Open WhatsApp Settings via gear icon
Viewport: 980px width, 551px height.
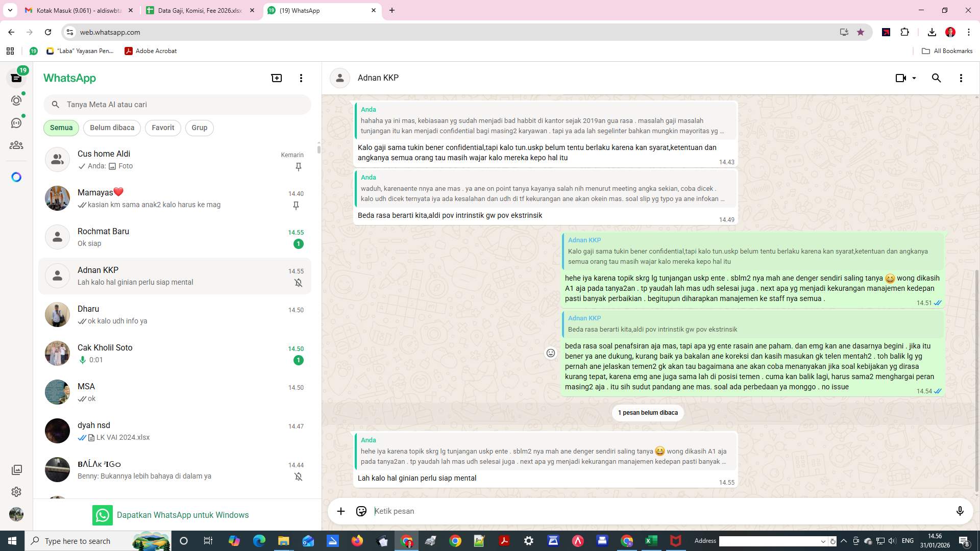click(16, 492)
